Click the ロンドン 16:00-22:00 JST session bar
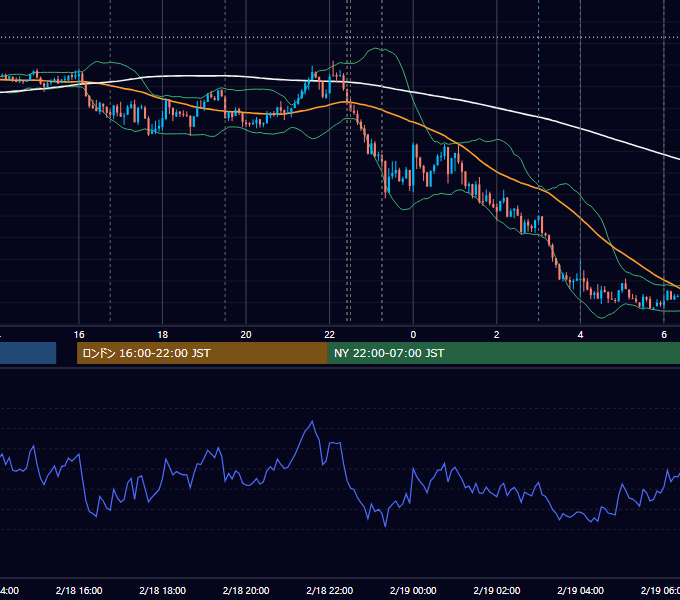Screen dimensions: 680x600 point(202,353)
